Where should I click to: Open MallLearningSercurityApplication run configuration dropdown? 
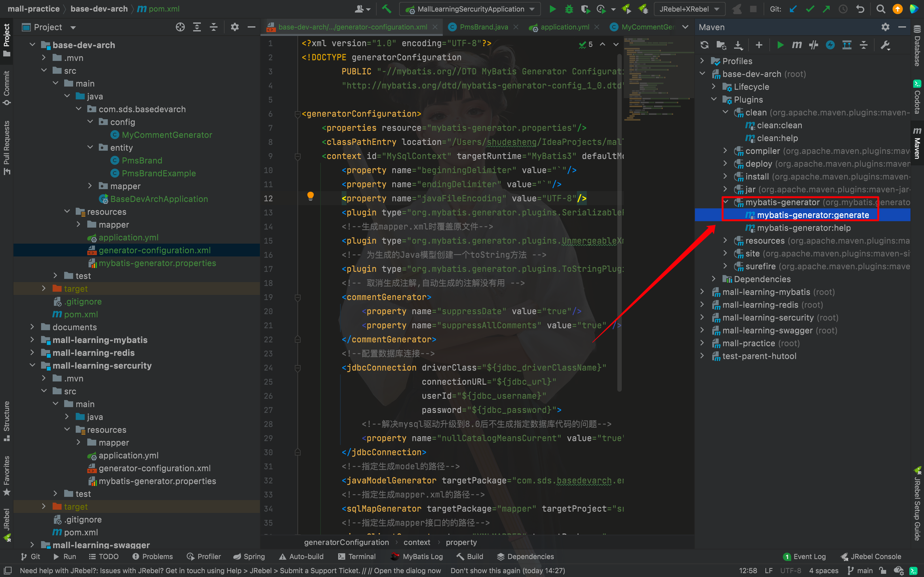470,9
